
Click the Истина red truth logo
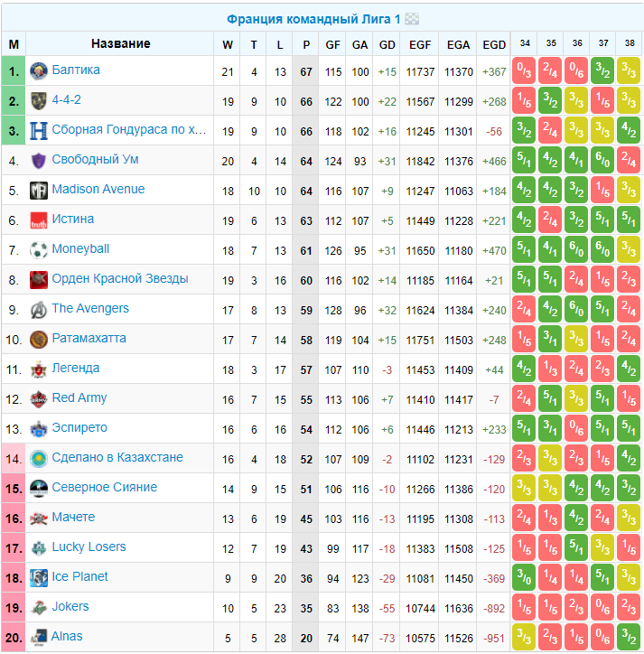39,220
